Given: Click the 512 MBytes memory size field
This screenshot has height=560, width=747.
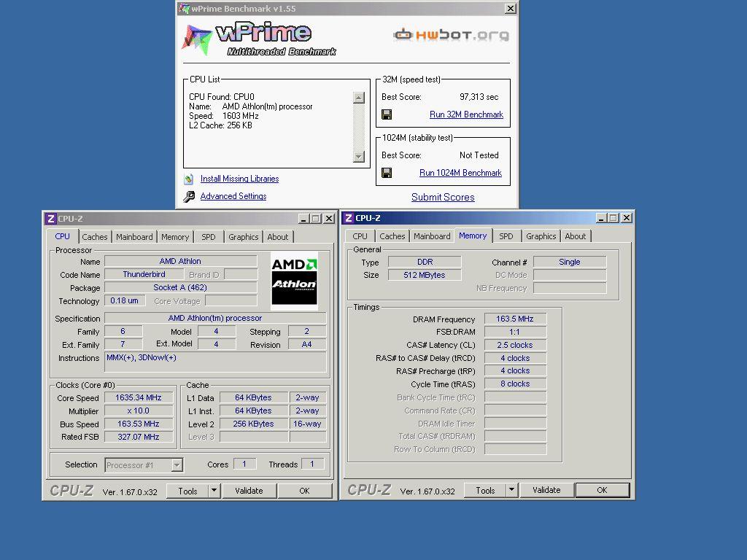Looking at the screenshot, I should (425, 275).
